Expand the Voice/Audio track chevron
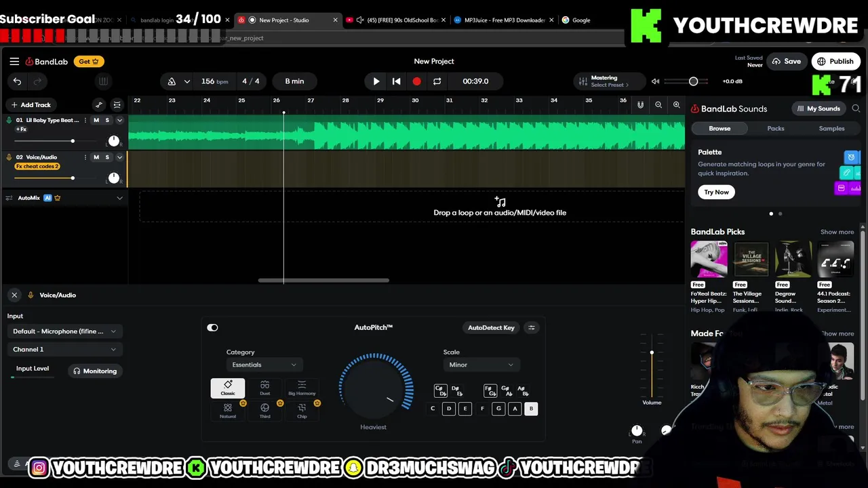This screenshot has height=488, width=868. point(119,157)
